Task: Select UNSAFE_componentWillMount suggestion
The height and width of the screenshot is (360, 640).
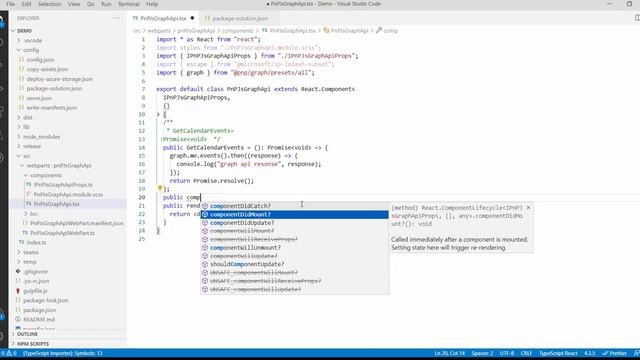Action: tap(294, 273)
